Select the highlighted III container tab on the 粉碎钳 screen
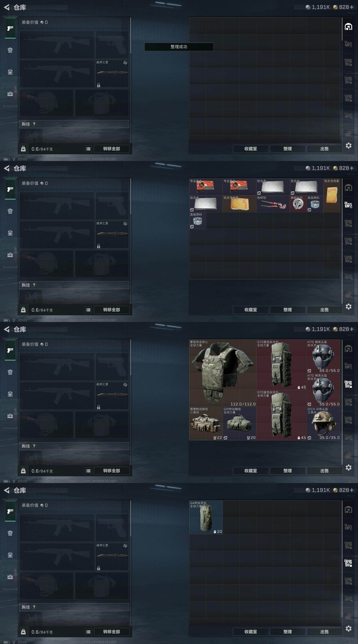 click(x=349, y=205)
